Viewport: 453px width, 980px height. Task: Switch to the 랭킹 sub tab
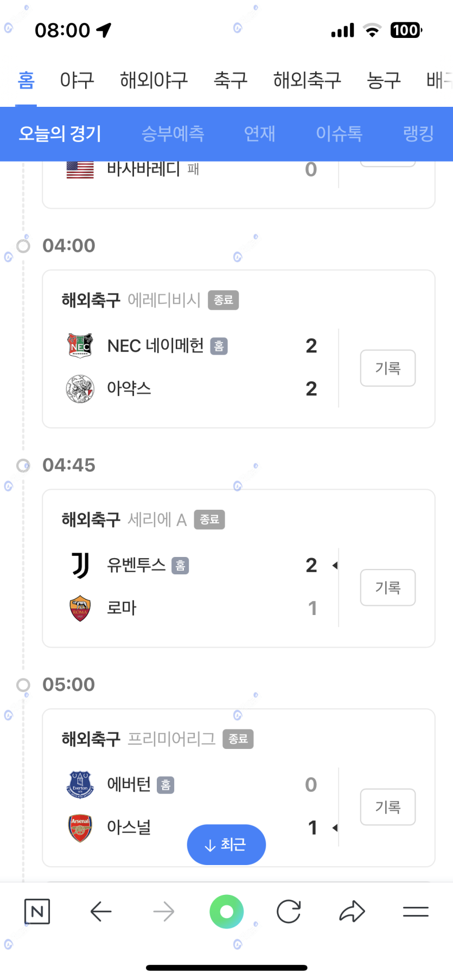(418, 133)
